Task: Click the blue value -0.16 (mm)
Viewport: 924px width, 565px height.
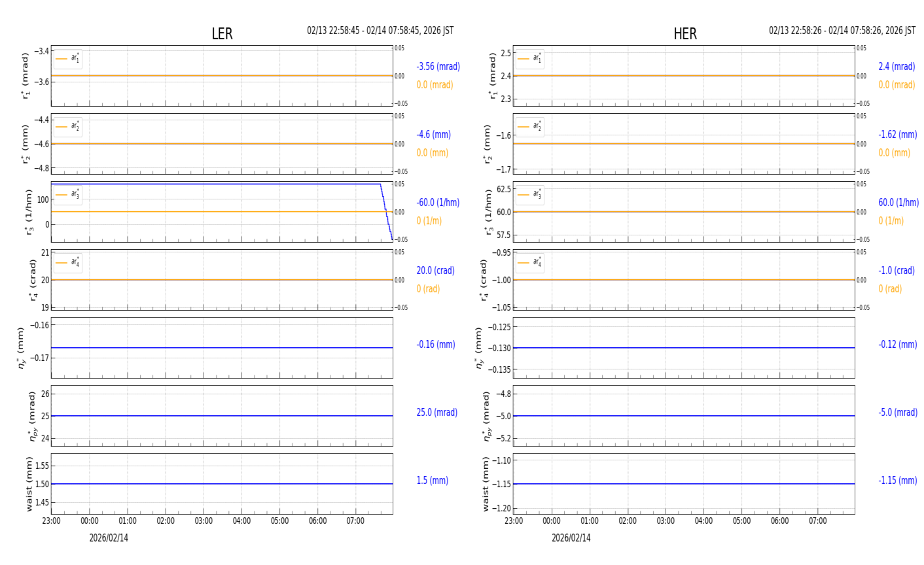Action: 436,345
